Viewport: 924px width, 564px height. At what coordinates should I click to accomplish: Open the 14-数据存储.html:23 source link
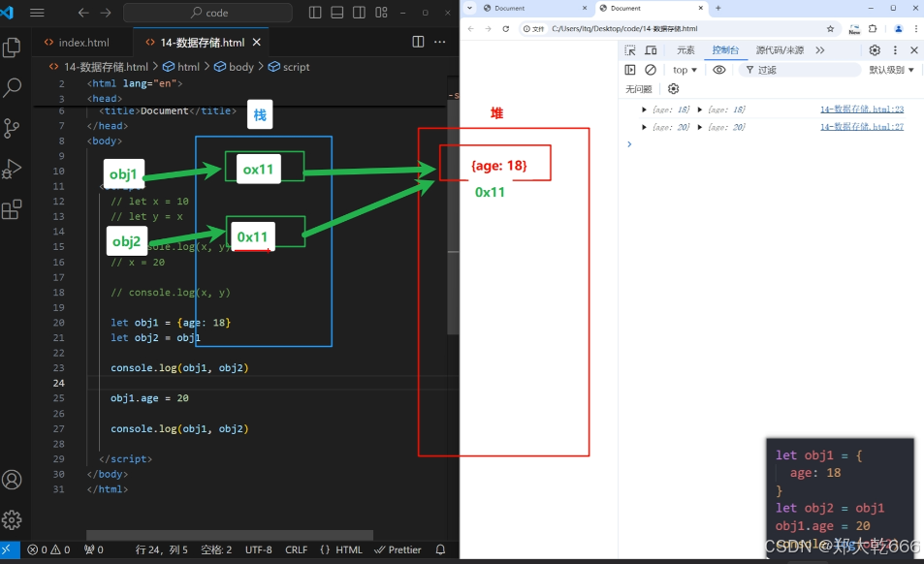coord(863,109)
